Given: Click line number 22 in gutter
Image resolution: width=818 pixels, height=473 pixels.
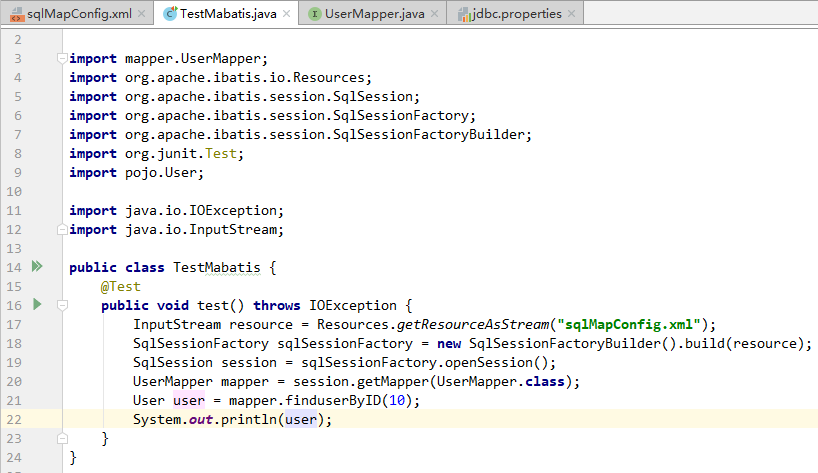Looking at the screenshot, I should tap(14, 419).
